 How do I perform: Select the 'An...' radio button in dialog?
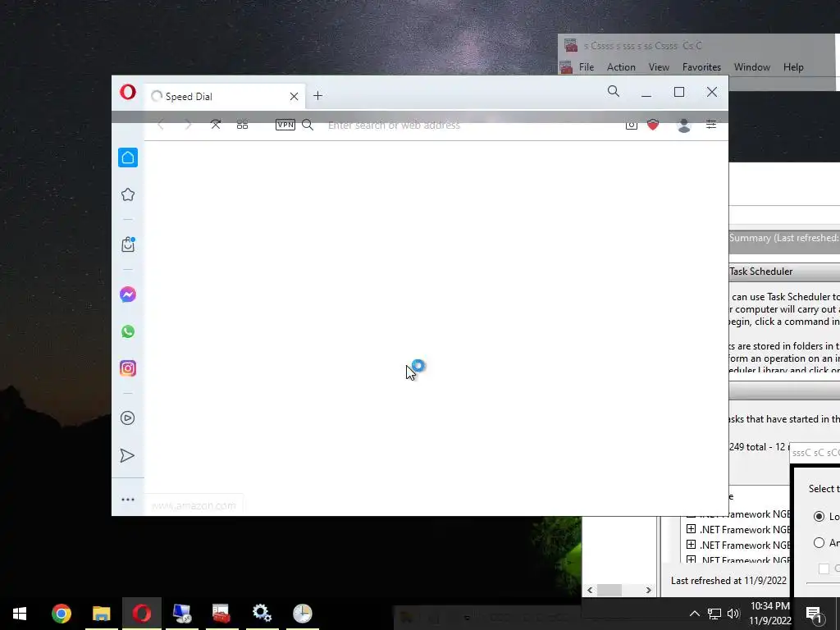point(819,543)
